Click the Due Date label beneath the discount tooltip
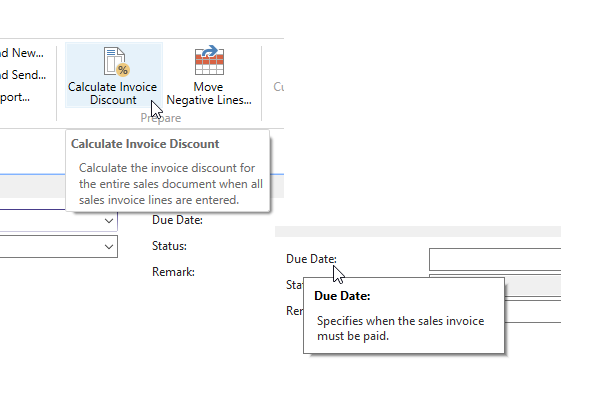The height and width of the screenshot is (404, 593). tap(177, 220)
